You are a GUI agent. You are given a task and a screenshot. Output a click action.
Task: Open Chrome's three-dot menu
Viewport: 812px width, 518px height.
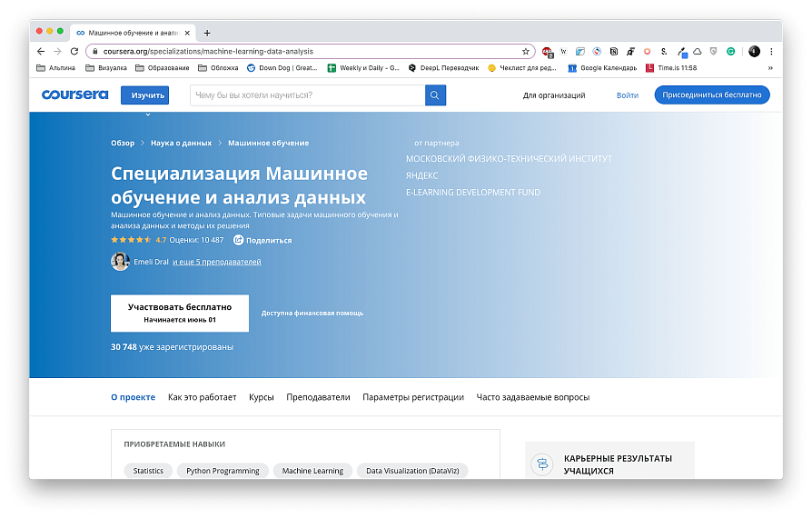point(771,51)
